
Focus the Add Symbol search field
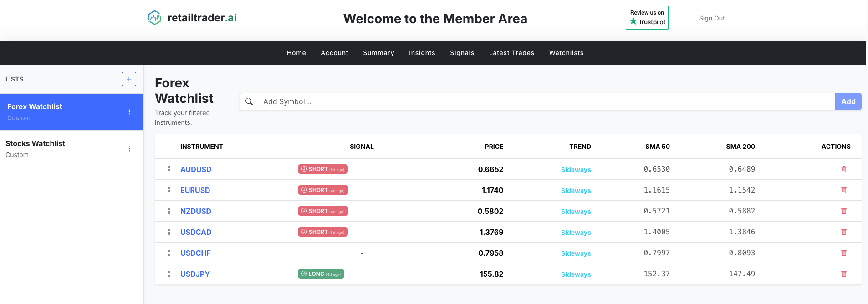[546, 101]
